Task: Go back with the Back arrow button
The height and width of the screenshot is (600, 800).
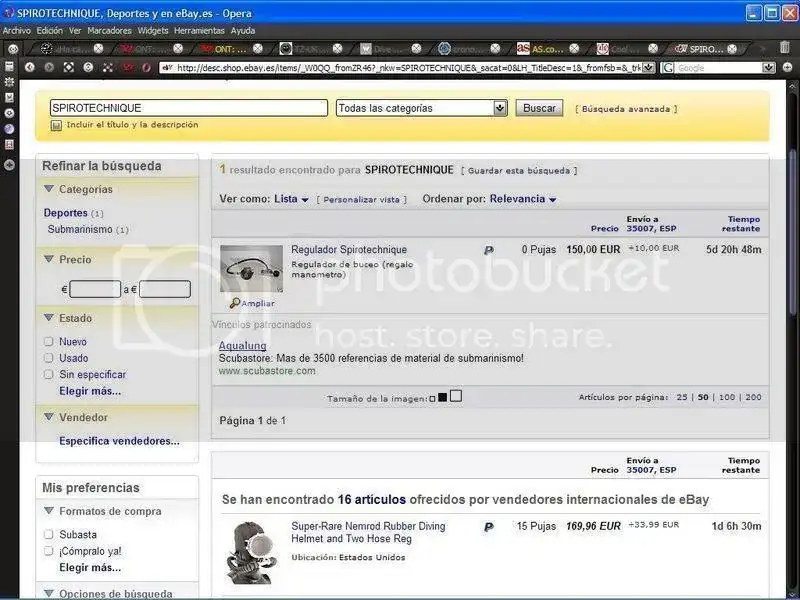Action: click(30, 67)
